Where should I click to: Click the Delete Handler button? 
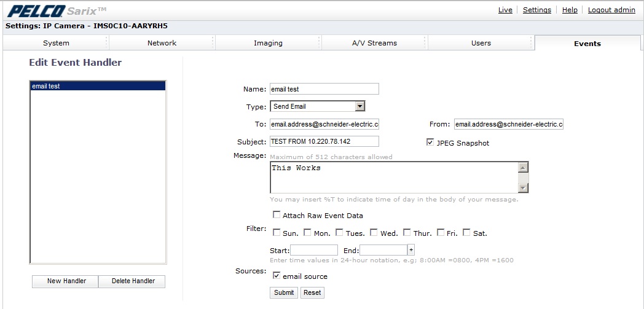133,281
